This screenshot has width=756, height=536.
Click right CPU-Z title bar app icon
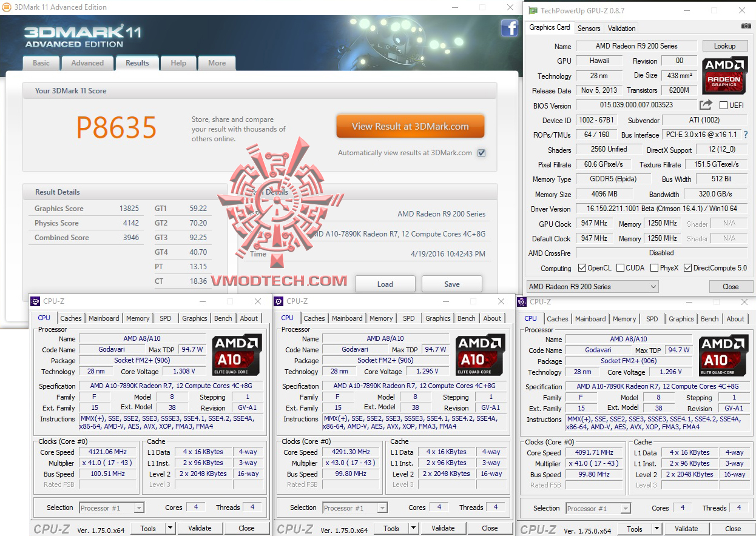522,301
